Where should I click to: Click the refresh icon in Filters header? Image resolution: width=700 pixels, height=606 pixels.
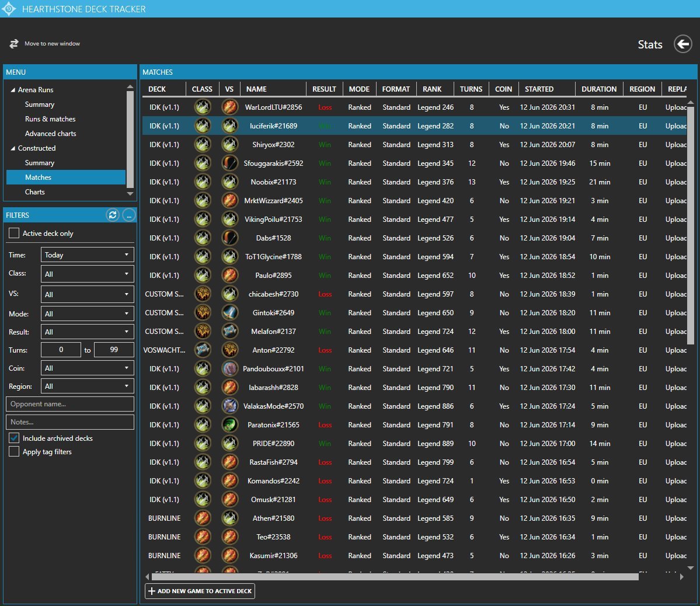113,215
